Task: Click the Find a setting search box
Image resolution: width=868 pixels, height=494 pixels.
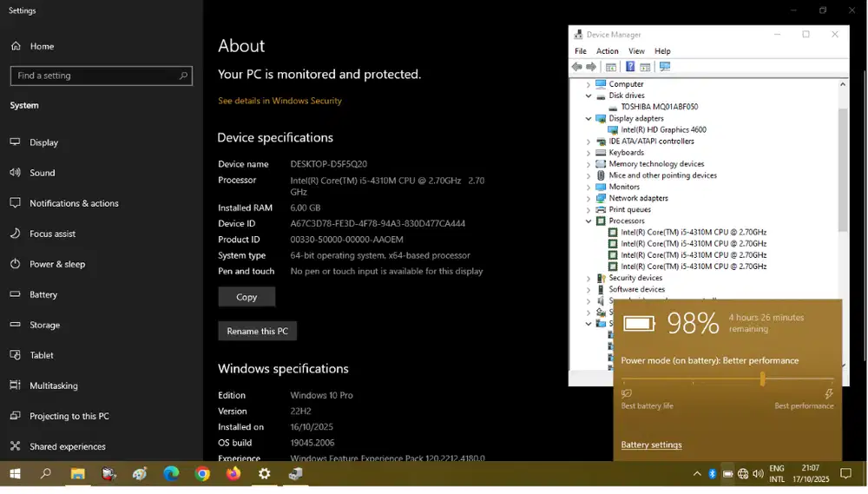Action: coord(95,76)
